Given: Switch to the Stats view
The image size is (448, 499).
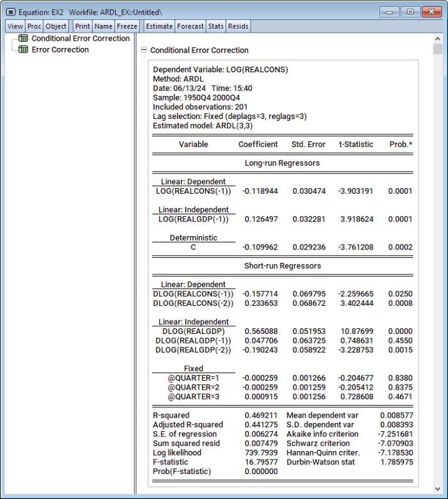Looking at the screenshot, I should coord(218,26).
